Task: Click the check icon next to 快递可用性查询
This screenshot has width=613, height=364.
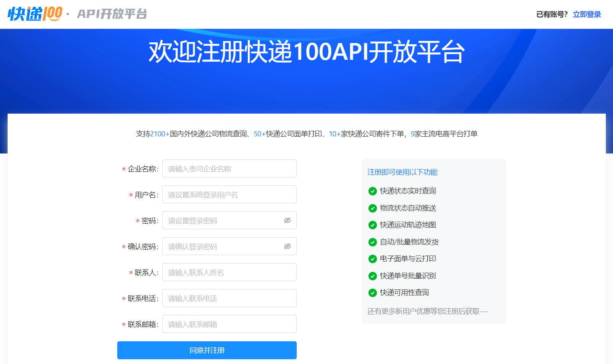Action: tap(372, 293)
